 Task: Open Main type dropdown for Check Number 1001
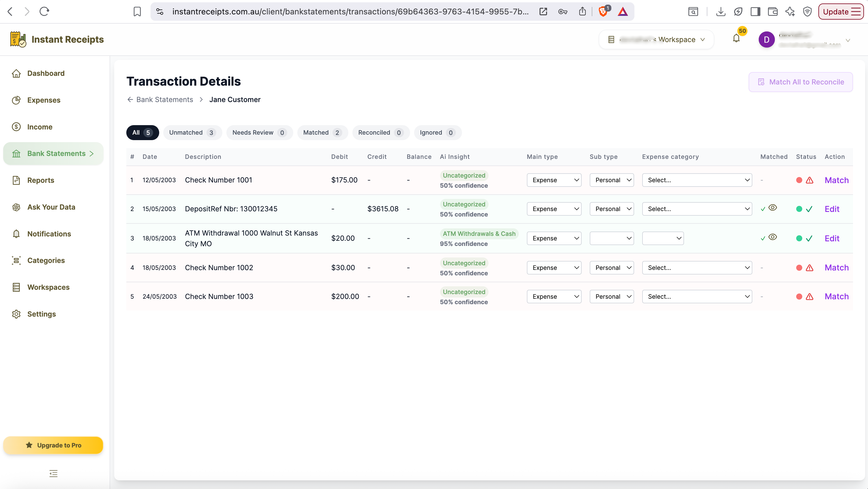click(554, 180)
